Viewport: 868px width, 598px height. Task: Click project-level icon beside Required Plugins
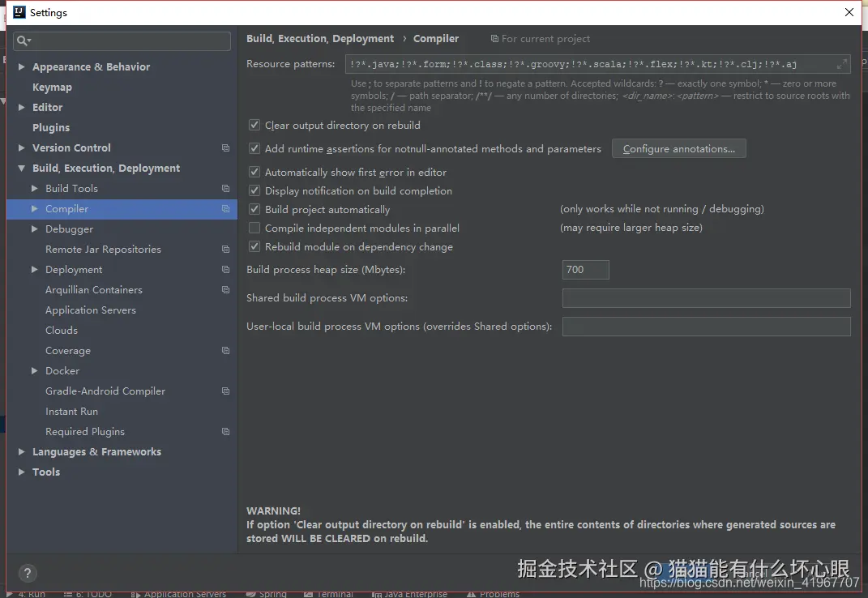click(225, 431)
